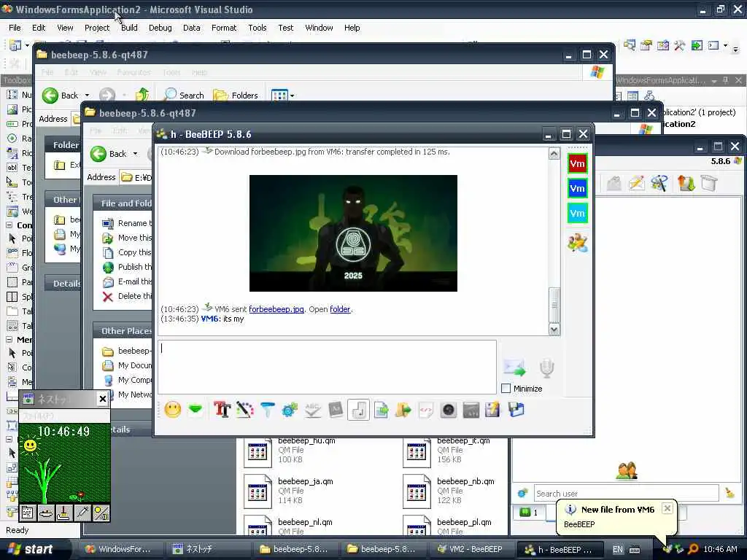Open the font chooser (Tr icon) in chat toolbar
The width and height of the screenshot is (747, 560).
[x=222, y=410]
